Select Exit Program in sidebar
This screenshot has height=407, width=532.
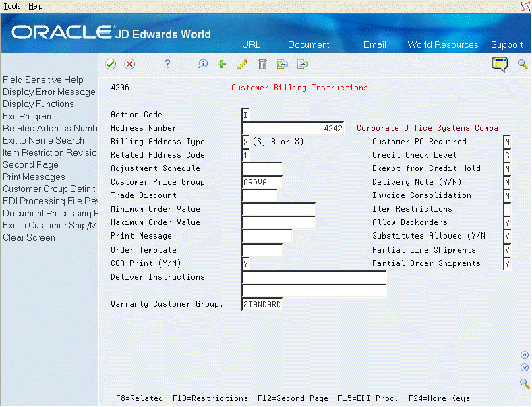[x=28, y=117]
